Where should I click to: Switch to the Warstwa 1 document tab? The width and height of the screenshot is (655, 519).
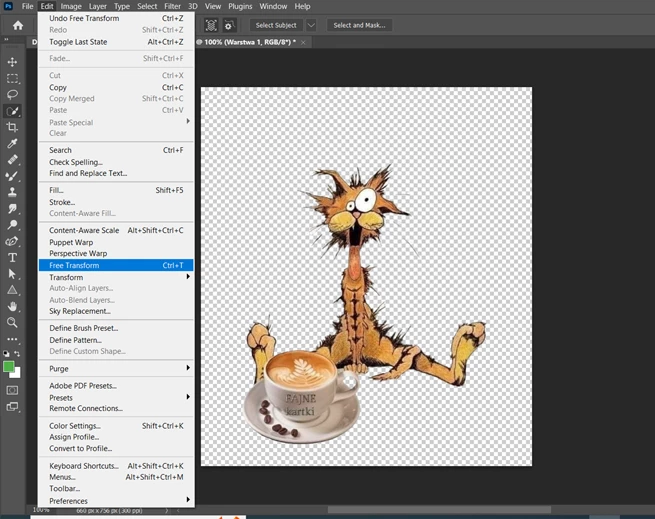[x=250, y=42]
